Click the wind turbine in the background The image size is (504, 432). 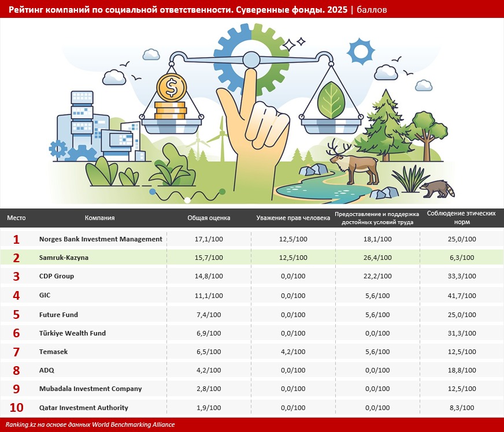pyautogui.click(x=221, y=137)
